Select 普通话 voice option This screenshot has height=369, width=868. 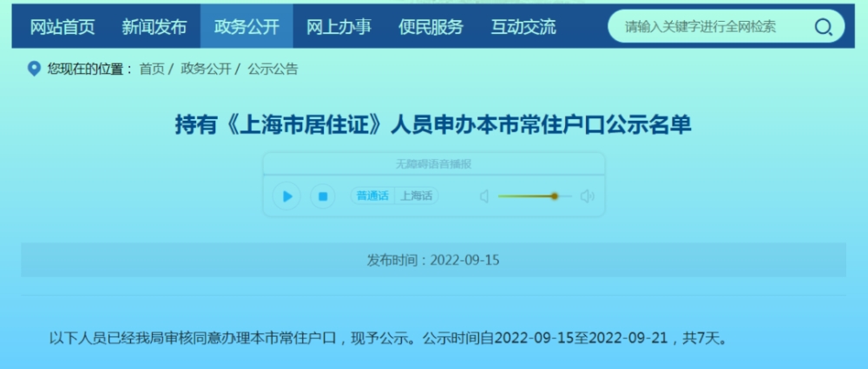pyautogui.click(x=372, y=195)
